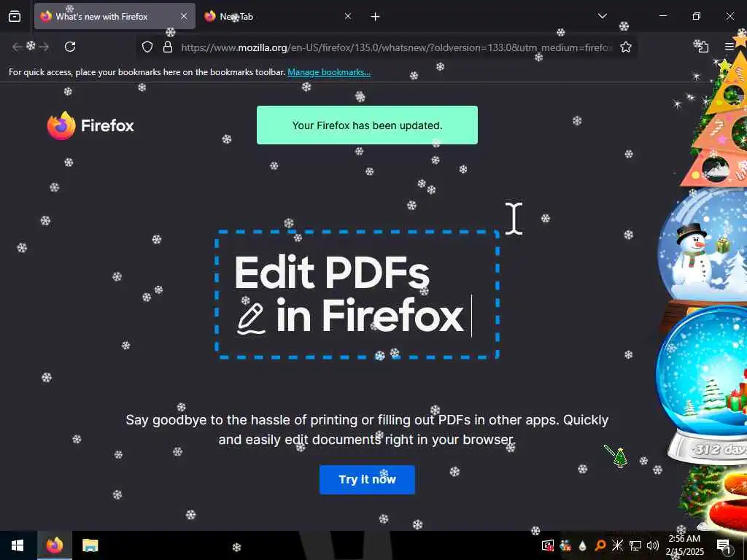Click the red display tray icon

point(548,545)
